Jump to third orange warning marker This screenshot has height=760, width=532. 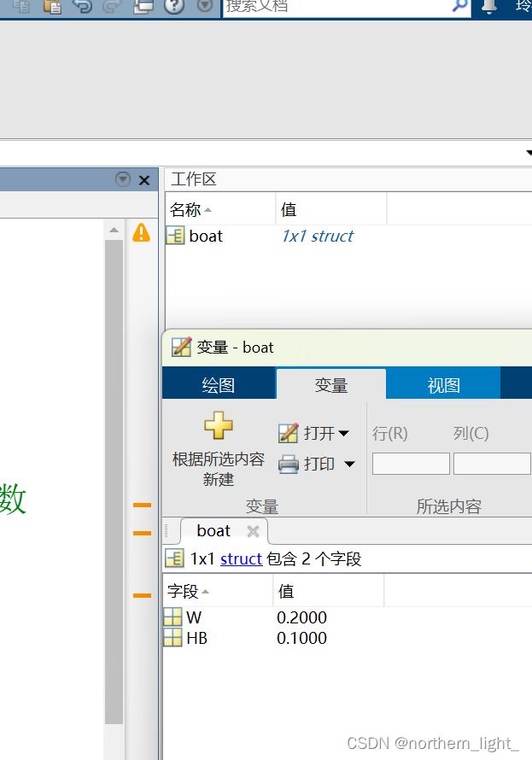click(142, 595)
